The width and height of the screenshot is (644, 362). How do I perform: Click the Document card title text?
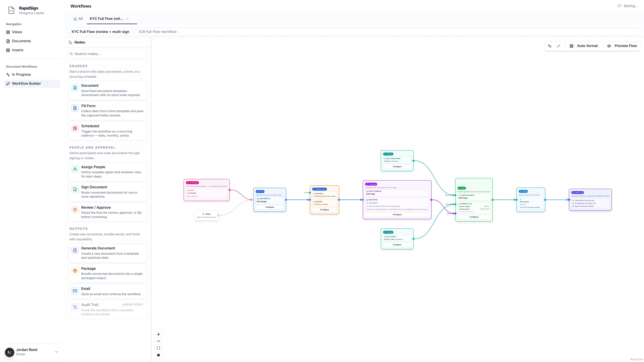pyautogui.click(x=90, y=85)
